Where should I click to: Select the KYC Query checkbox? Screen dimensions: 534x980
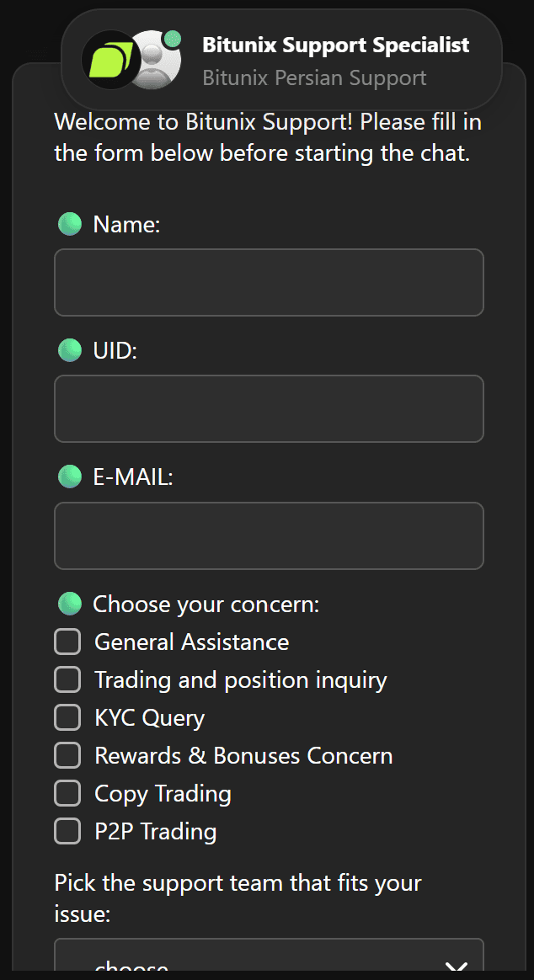(67, 717)
